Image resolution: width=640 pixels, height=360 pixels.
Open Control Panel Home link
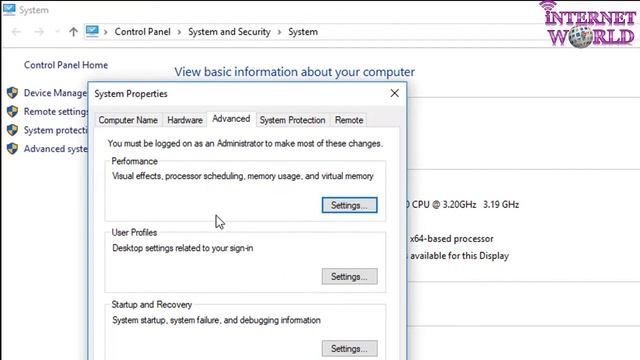point(66,65)
